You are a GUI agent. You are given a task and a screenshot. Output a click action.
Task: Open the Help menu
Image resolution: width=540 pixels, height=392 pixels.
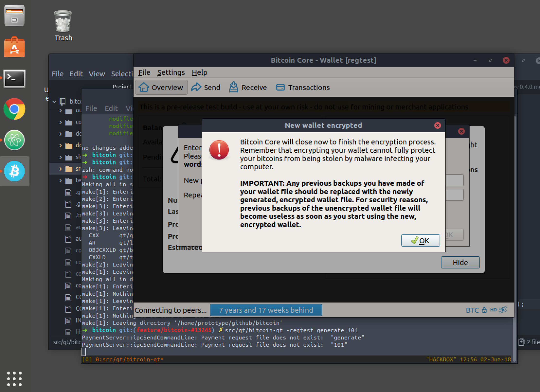pos(199,72)
